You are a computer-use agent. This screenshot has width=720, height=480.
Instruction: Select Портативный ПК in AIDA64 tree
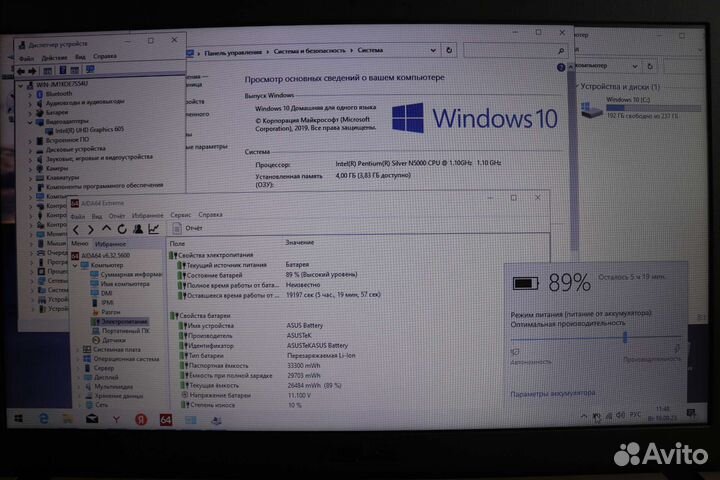tap(121, 331)
